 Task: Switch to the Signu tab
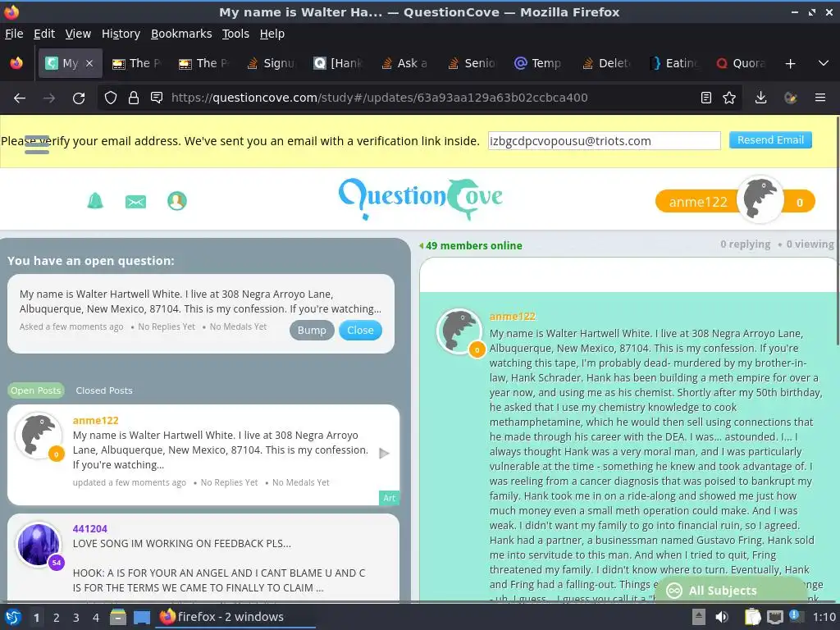[x=272, y=63]
